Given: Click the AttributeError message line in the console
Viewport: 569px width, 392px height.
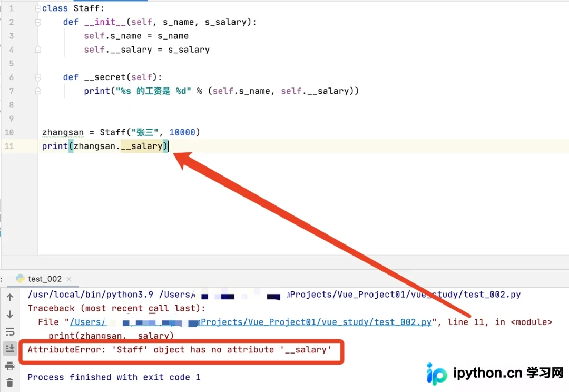Looking at the screenshot, I should 180,350.
